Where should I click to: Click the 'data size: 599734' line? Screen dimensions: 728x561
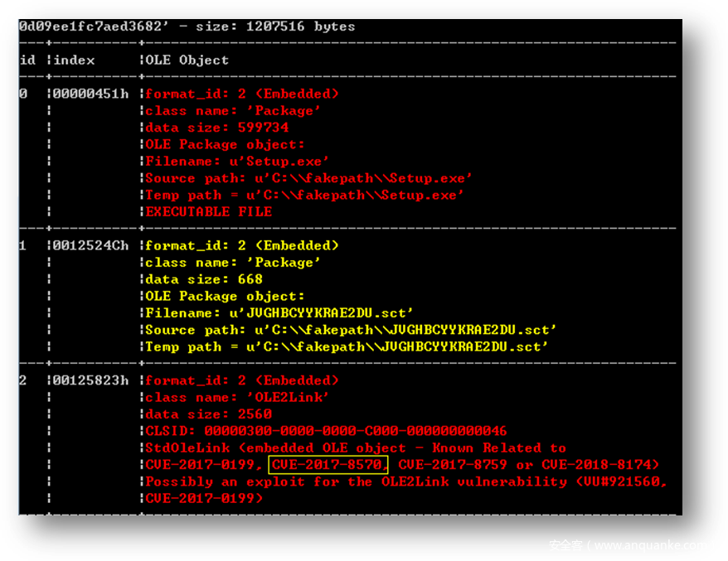pos(216,128)
